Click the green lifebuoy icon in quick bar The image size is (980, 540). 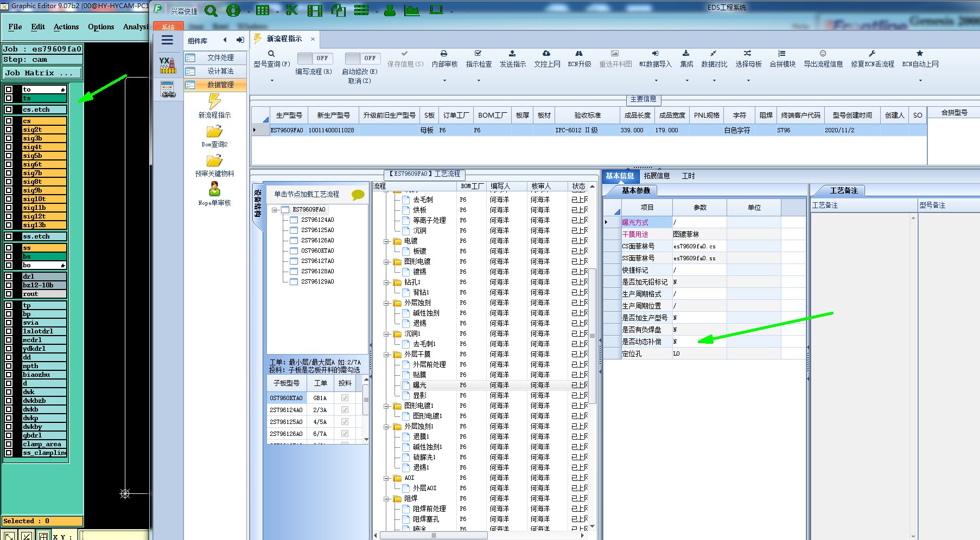point(233,10)
